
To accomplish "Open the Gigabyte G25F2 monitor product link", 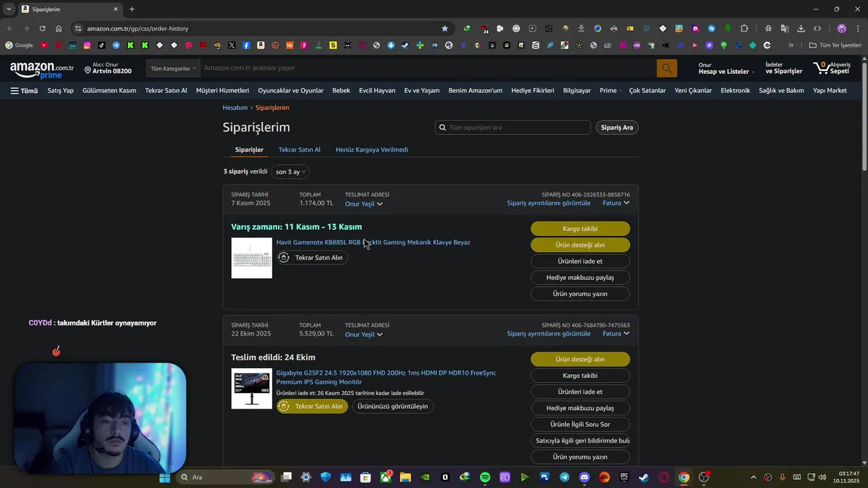I will 386,378.
